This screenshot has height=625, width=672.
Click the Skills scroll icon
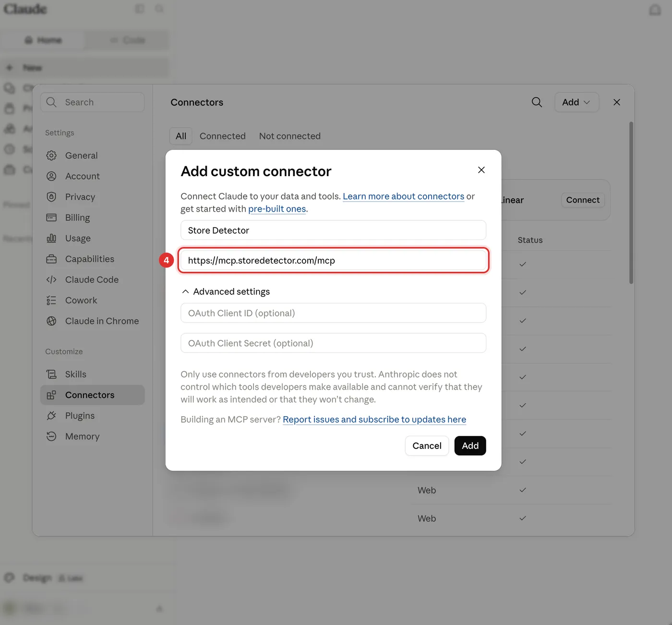pos(51,374)
